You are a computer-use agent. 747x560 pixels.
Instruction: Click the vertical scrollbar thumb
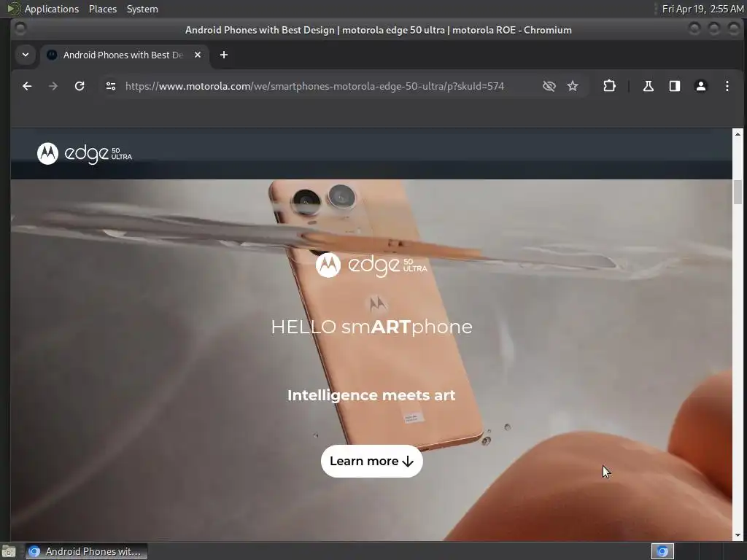pyautogui.click(x=738, y=192)
